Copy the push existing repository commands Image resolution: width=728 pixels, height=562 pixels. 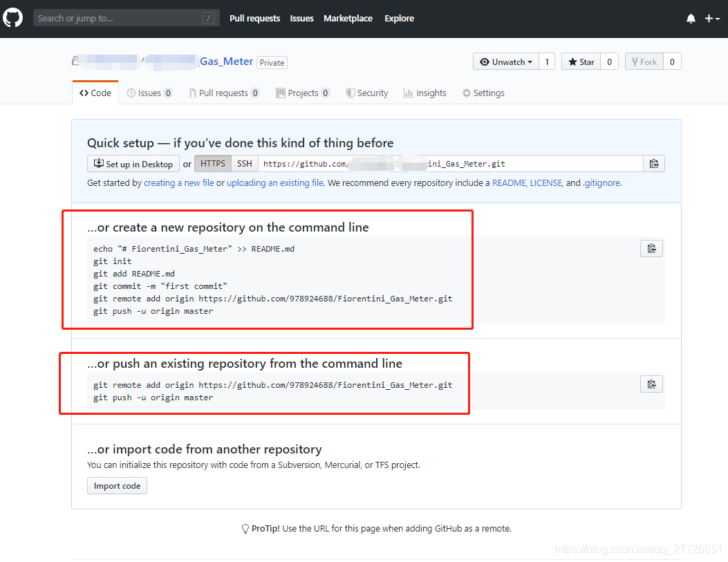pyautogui.click(x=651, y=384)
